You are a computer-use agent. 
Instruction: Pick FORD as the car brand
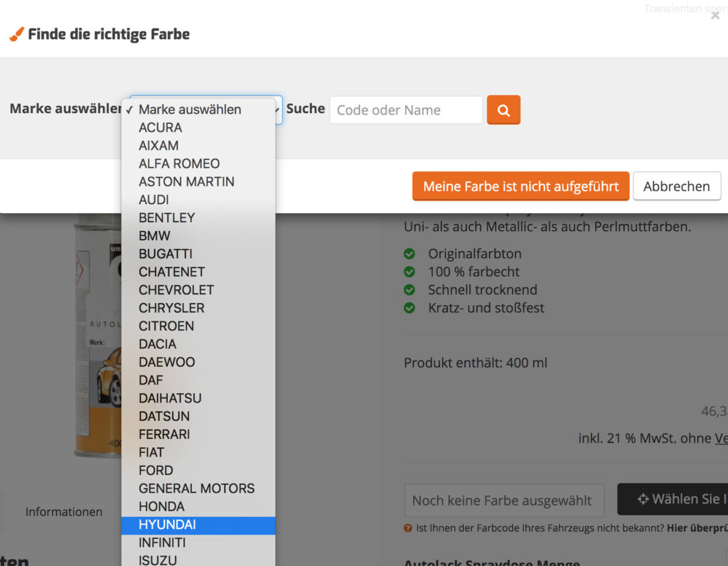(198, 471)
